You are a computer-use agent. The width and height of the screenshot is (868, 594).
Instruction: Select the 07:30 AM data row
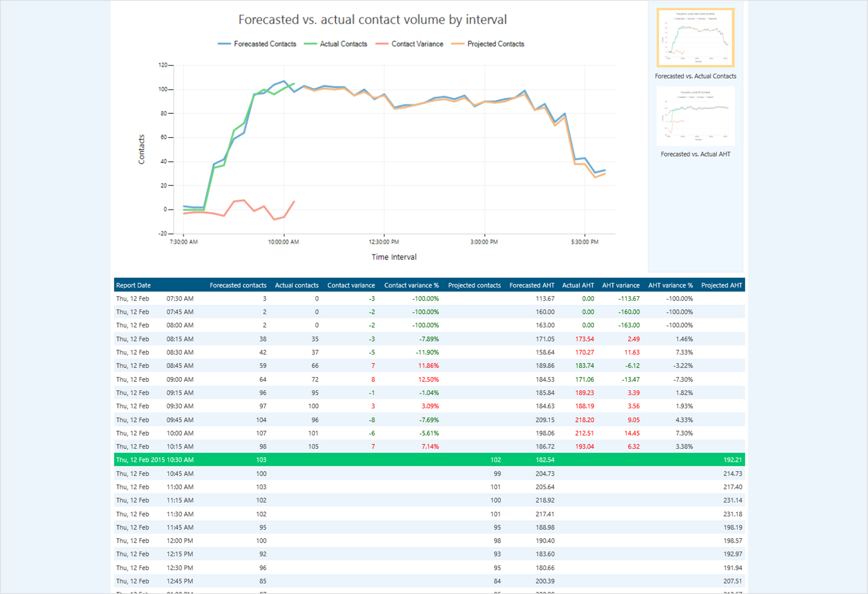(365, 298)
